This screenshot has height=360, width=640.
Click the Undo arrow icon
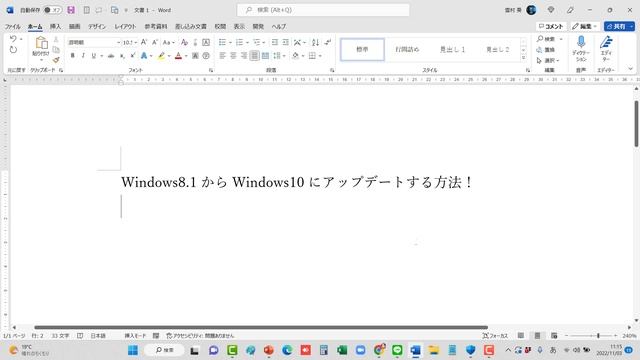coord(13,39)
